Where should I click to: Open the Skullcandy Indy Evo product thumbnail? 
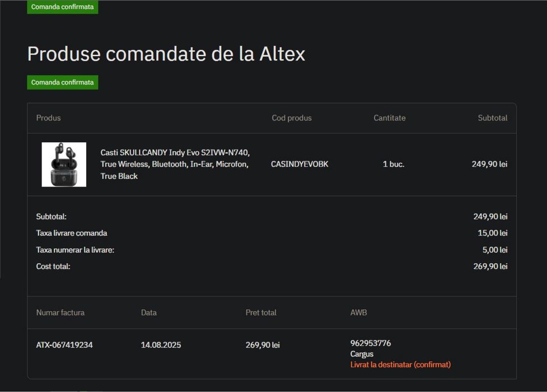pos(64,165)
